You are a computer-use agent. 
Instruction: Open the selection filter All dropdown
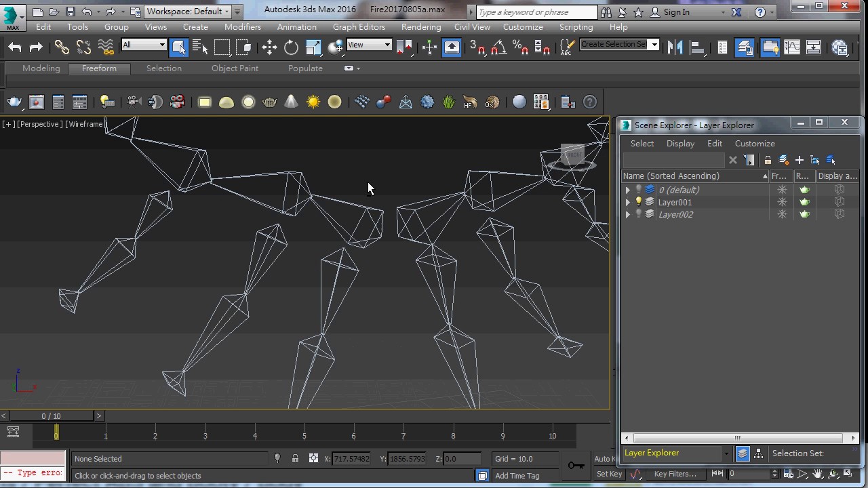click(144, 45)
